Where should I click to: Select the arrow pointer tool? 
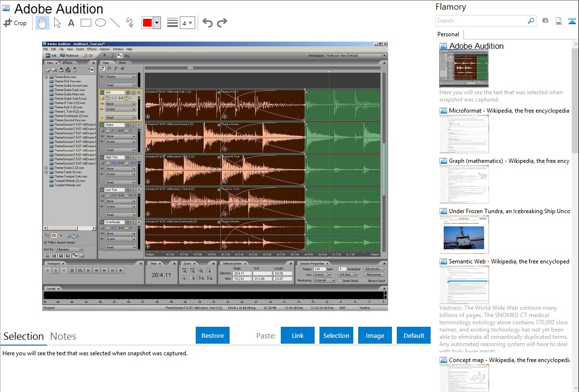[x=57, y=23]
